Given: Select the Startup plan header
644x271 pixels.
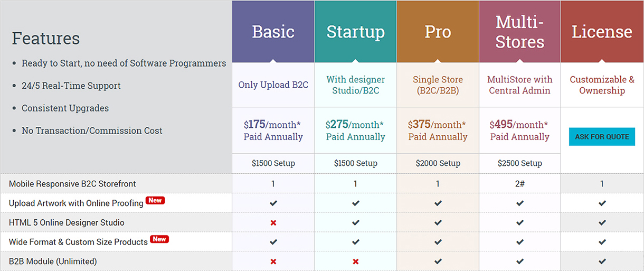Looking at the screenshot, I should [356, 32].
